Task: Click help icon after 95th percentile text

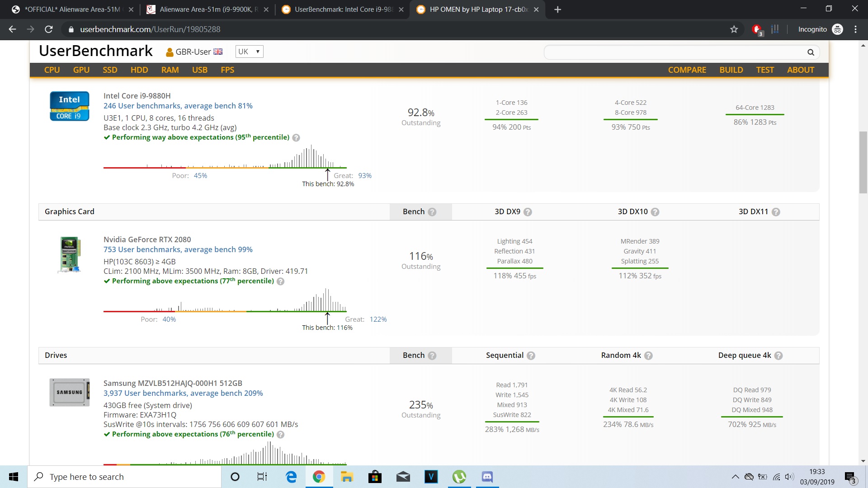Action: point(296,138)
